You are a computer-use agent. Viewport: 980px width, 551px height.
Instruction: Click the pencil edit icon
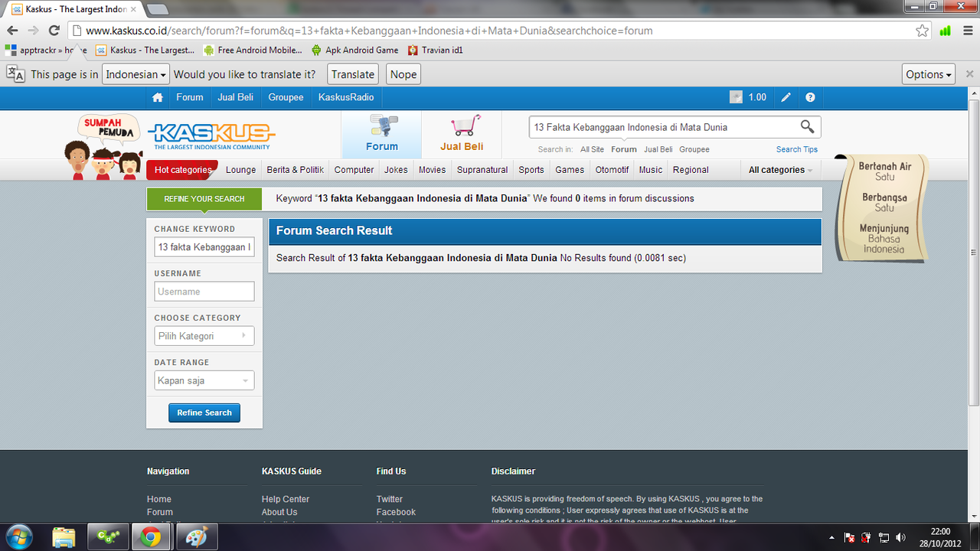786,97
